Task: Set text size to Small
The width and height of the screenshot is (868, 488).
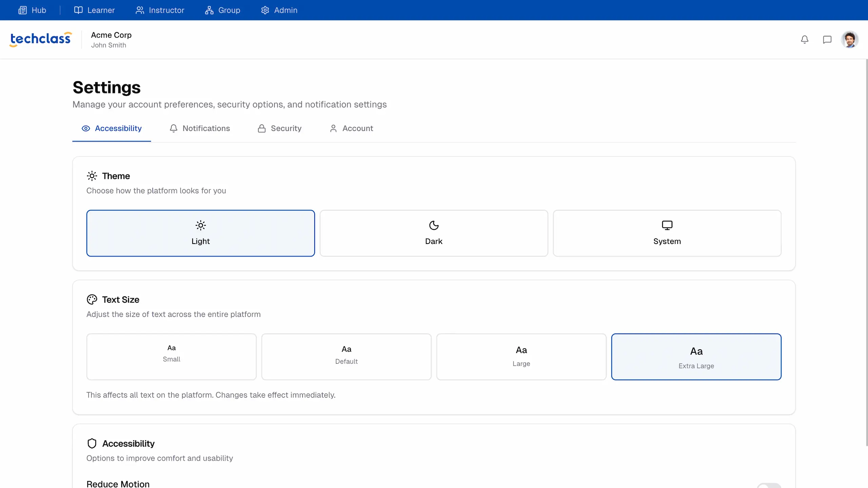Action: tap(171, 357)
